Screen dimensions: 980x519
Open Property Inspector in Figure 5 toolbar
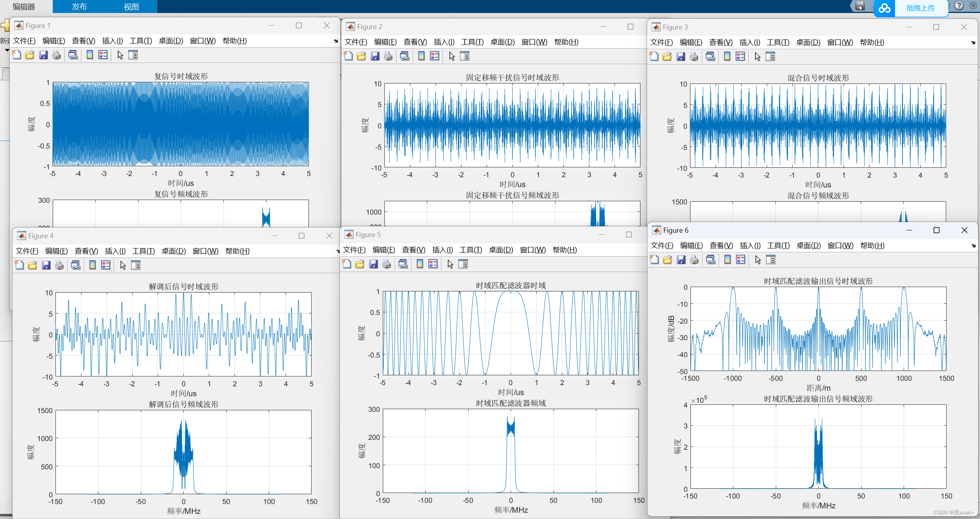(x=463, y=264)
